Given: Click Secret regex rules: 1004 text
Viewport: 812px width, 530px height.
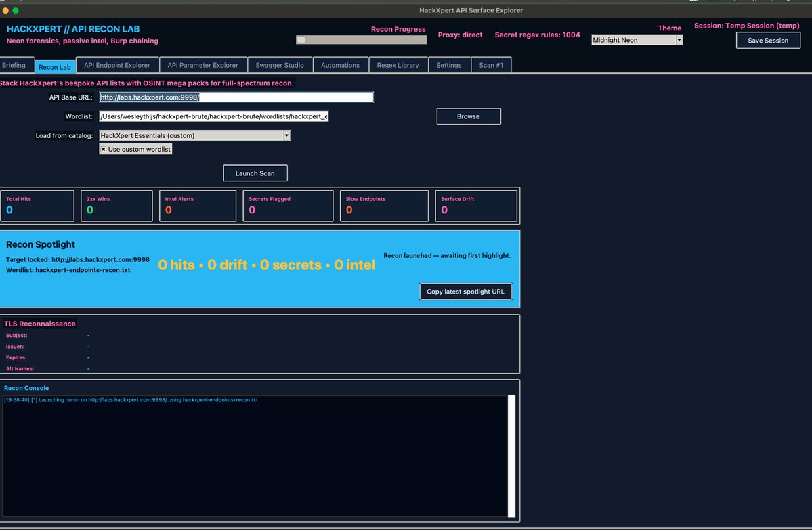Looking at the screenshot, I should click(537, 35).
